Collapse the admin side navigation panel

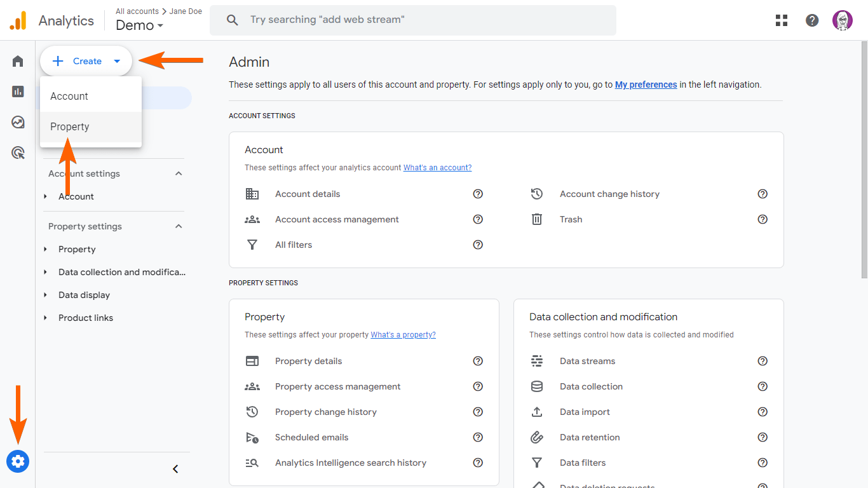[176, 469]
